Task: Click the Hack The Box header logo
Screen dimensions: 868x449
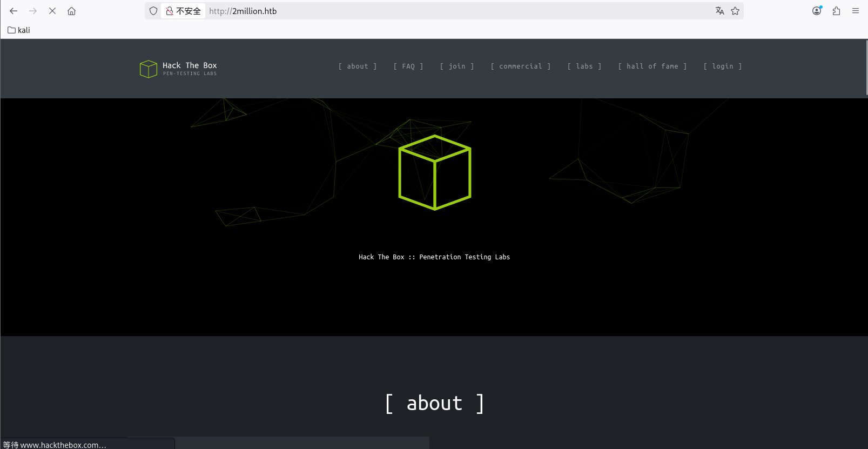Action: (x=178, y=69)
